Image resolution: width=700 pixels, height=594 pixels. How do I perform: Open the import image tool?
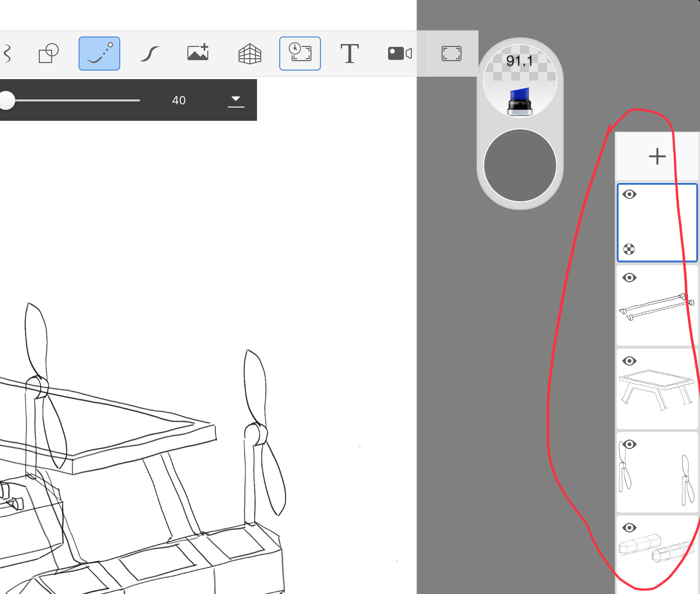198,53
